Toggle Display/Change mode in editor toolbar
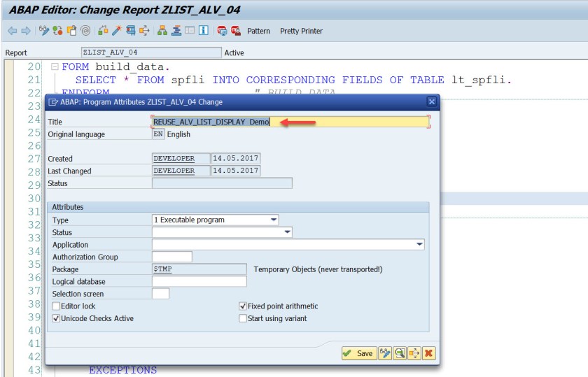 click(44, 31)
